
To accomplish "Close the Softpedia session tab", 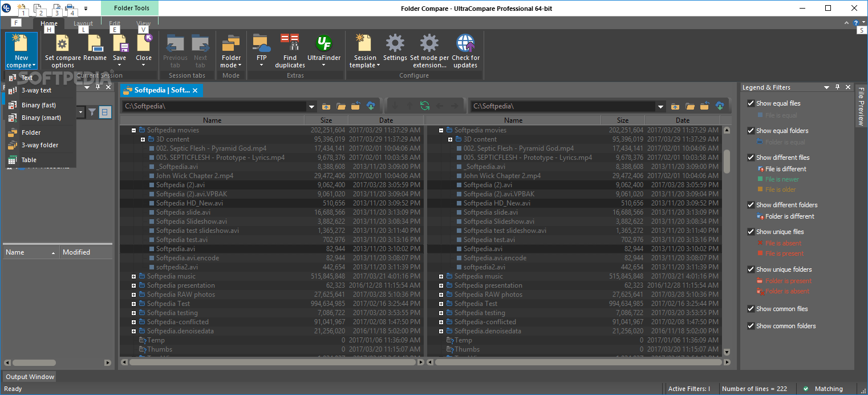I will pos(195,90).
